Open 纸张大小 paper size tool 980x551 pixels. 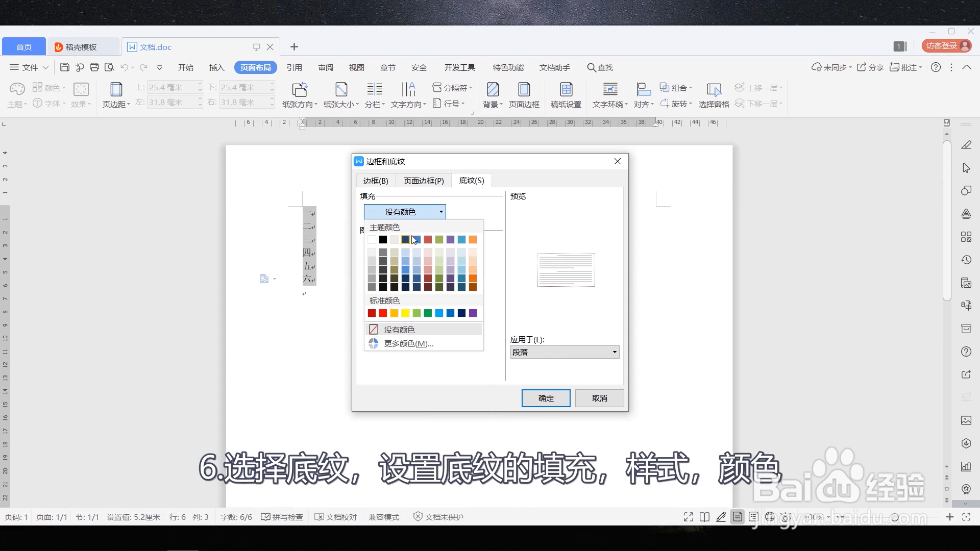341,95
